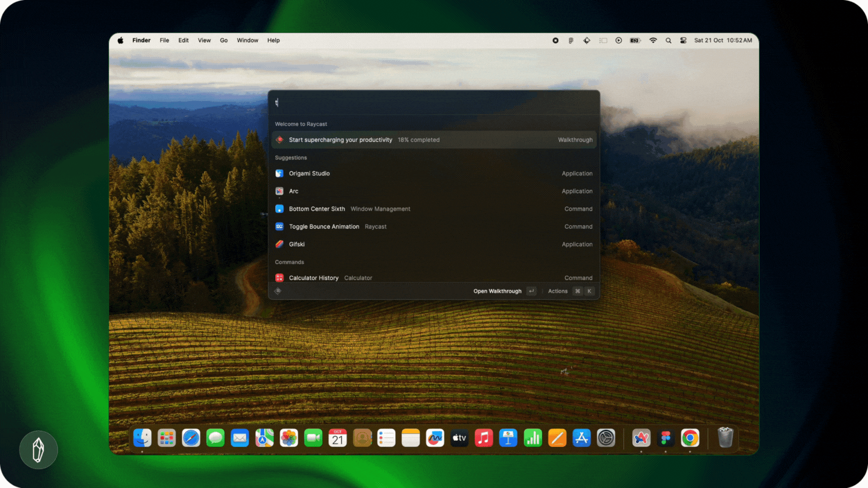
Task: Open the Actions panel button
Action: tap(571, 291)
